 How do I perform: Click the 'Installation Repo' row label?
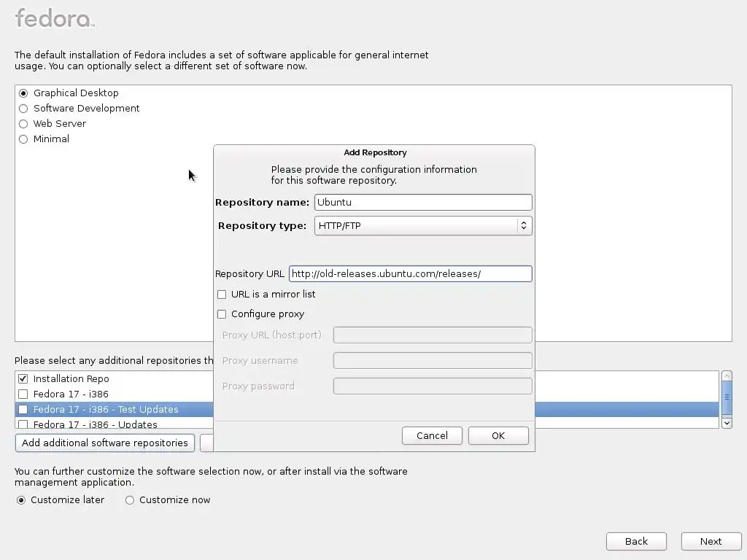coord(71,379)
